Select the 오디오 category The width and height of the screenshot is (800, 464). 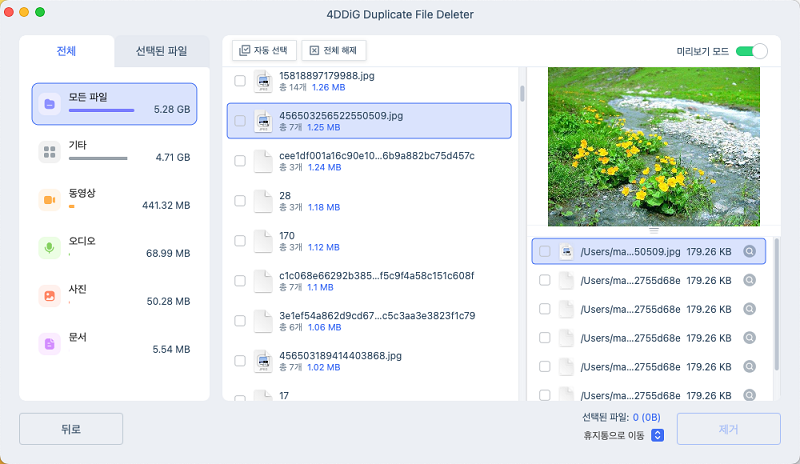point(114,248)
